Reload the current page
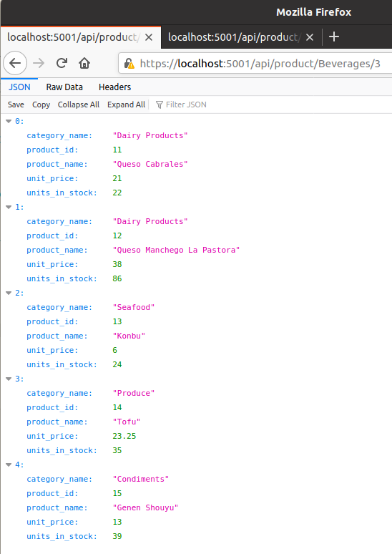 point(62,63)
